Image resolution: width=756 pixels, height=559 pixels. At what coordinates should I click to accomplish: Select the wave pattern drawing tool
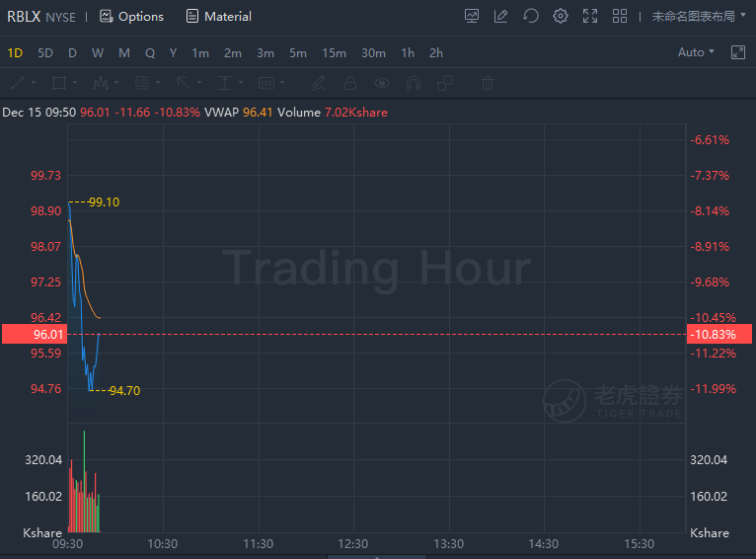(101, 83)
